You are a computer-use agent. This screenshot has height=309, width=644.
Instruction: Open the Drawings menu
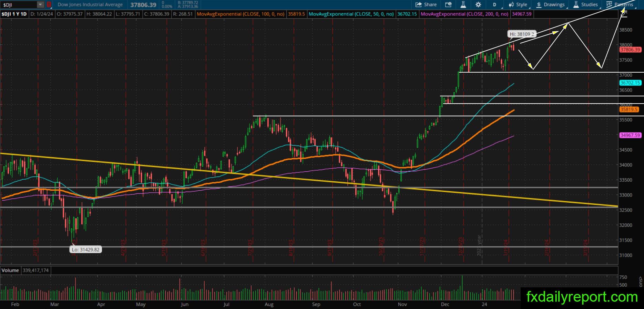tap(551, 4)
